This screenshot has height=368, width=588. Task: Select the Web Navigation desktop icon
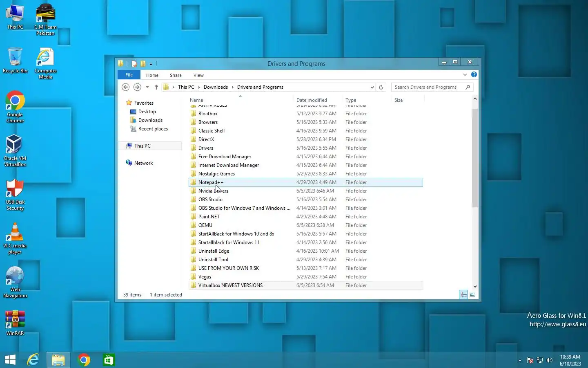tap(15, 282)
